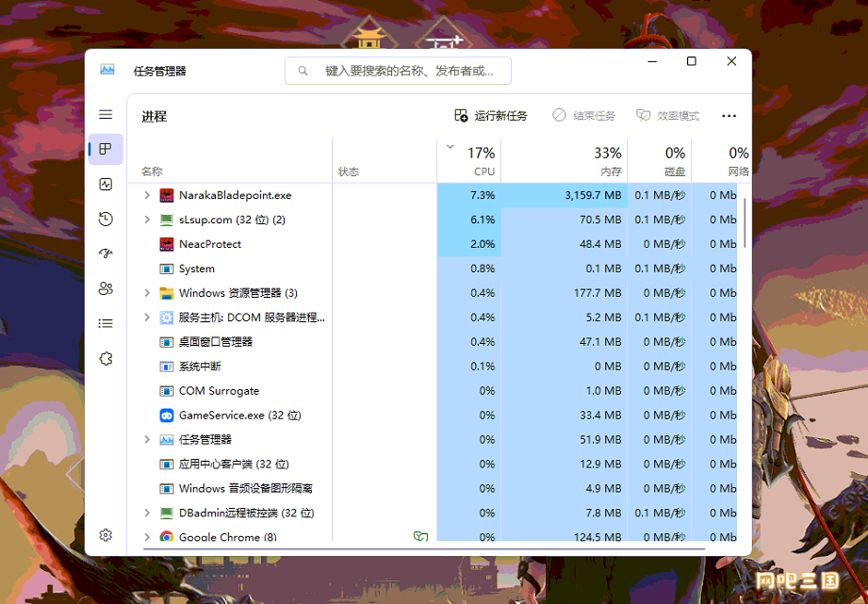
Task: Click the 任务管理器 process row icon
Action: coord(167,440)
